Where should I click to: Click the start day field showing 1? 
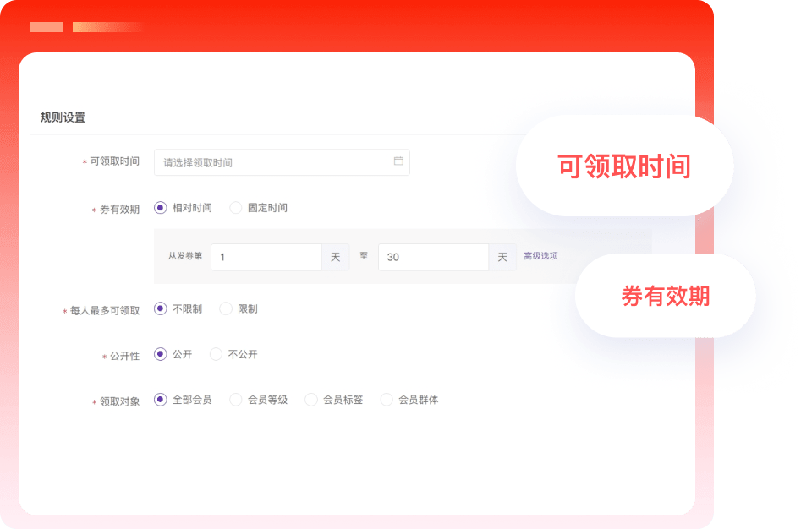(x=266, y=257)
